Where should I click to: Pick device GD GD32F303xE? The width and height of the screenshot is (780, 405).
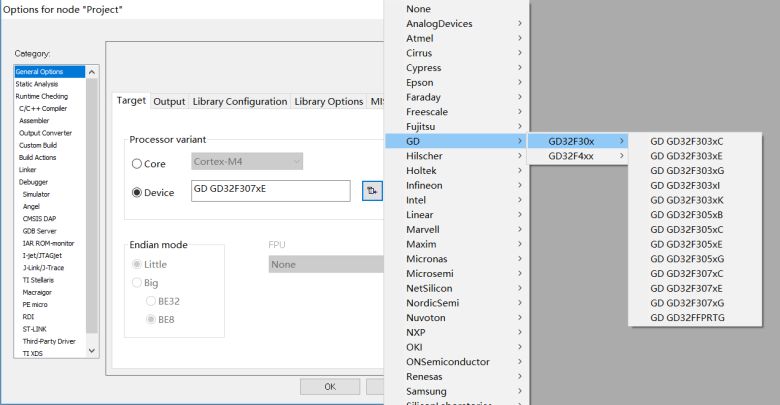pyautogui.click(x=695, y=156)
